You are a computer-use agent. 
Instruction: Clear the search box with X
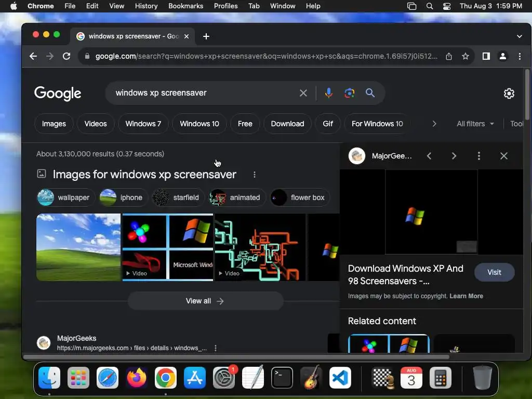click(x=303, y=93)
